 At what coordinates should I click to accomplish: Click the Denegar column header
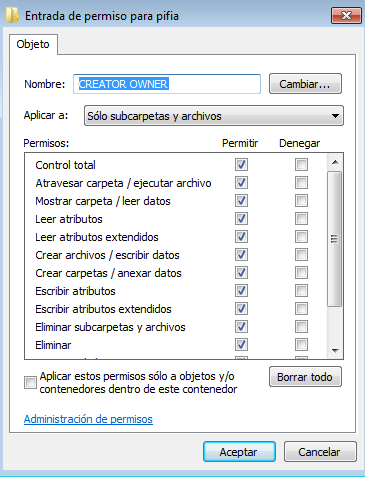pos(299,143)
